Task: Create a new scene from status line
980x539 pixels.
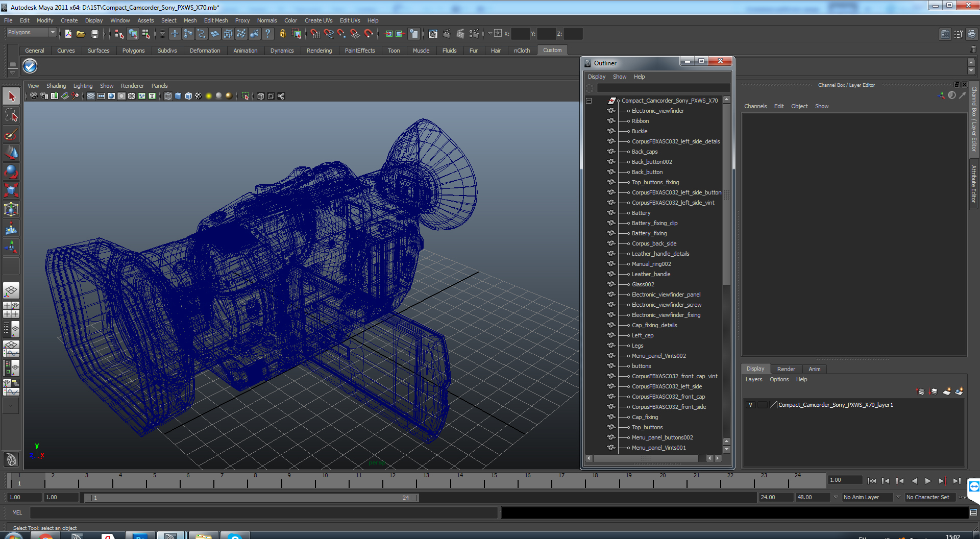Action: pyautogui.click(x=68, y=34)
